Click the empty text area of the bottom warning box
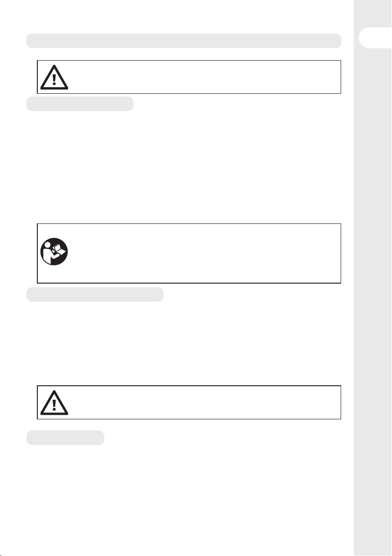 coord(204,403)
